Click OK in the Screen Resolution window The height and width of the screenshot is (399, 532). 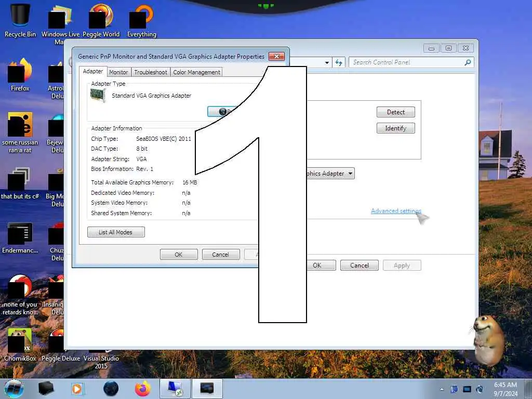(321, 265)
